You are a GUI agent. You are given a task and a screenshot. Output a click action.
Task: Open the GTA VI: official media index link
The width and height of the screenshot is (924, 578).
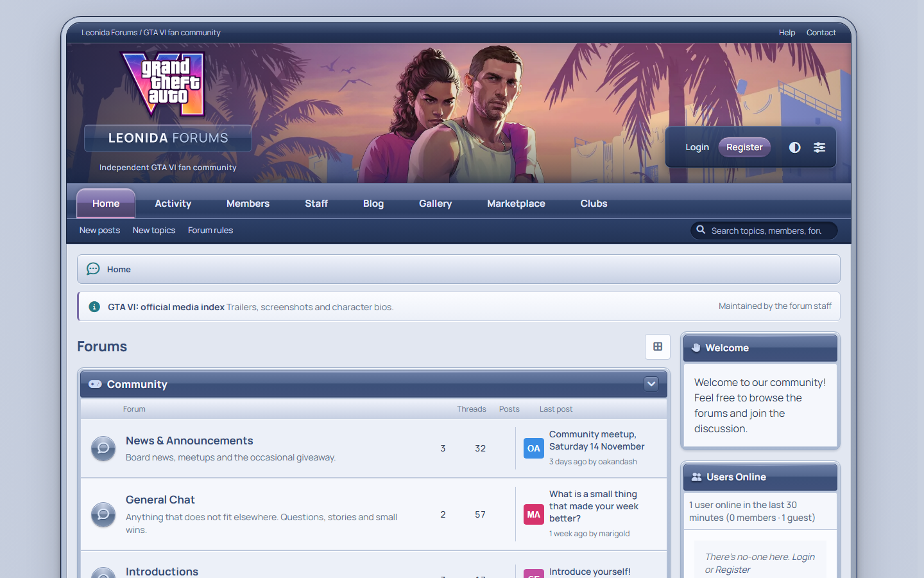tap(166, 307)
